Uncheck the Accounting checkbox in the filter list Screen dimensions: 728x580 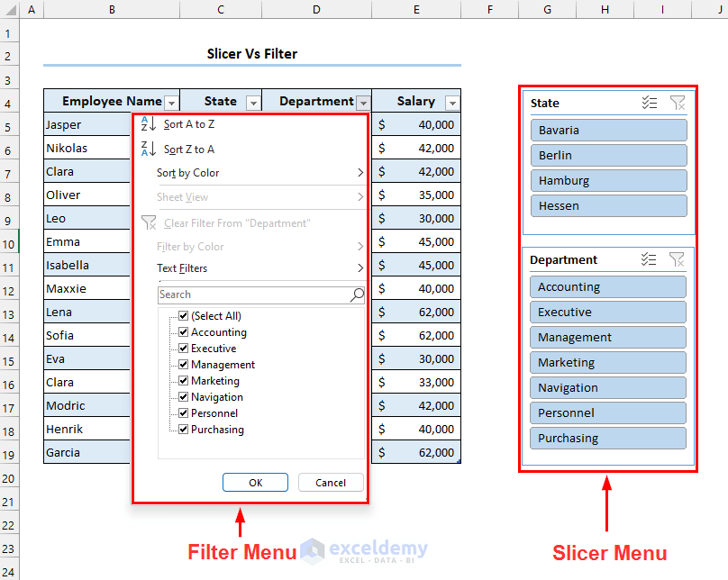pyautogui.click(x=185, y=331)
